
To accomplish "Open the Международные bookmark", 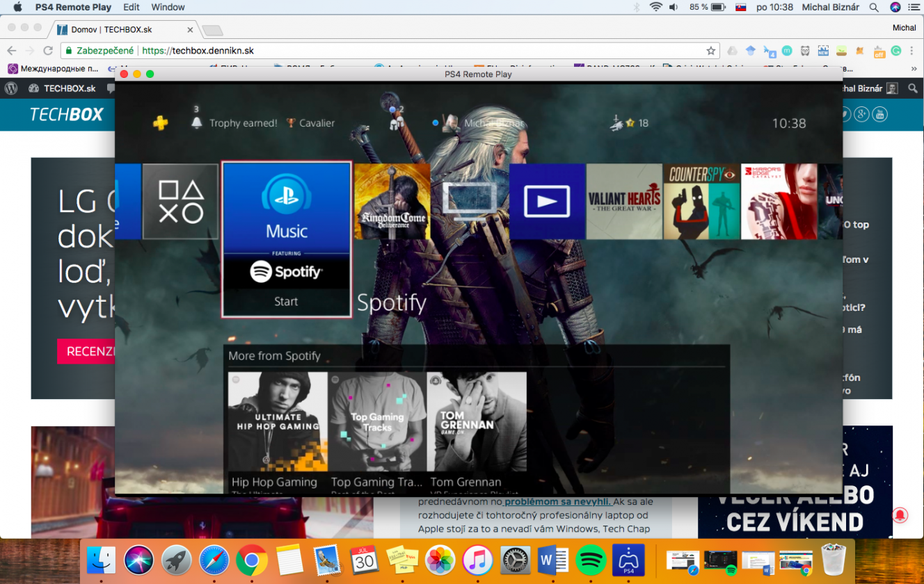I will 54,68.
